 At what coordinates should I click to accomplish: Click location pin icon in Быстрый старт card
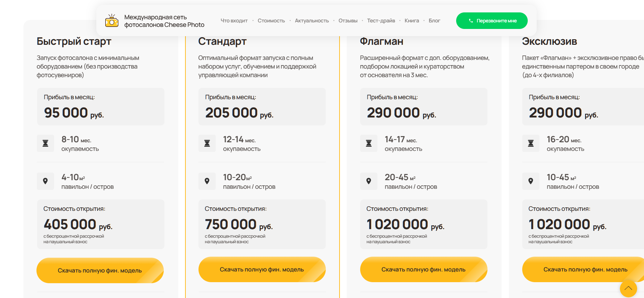click(45, 181)
